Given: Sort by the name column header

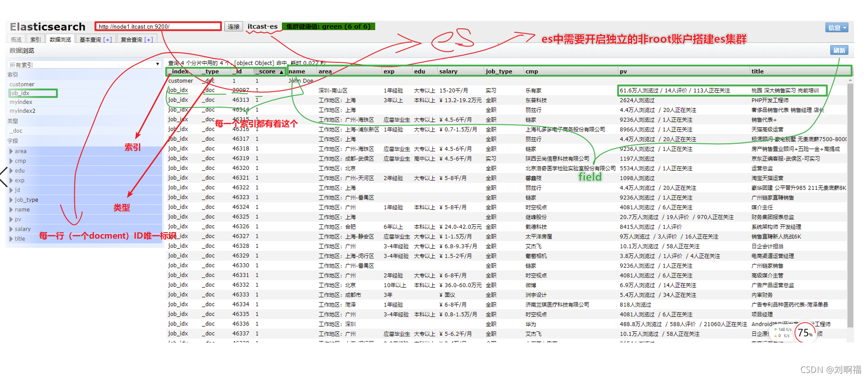Looking at the screenshot, I should pyautogui.click(x=302, y=72).
